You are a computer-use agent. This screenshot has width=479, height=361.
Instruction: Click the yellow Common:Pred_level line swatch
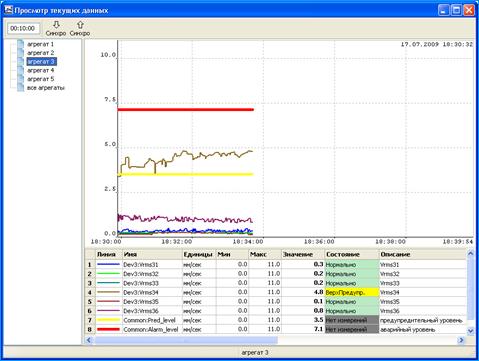pos(108,320)
